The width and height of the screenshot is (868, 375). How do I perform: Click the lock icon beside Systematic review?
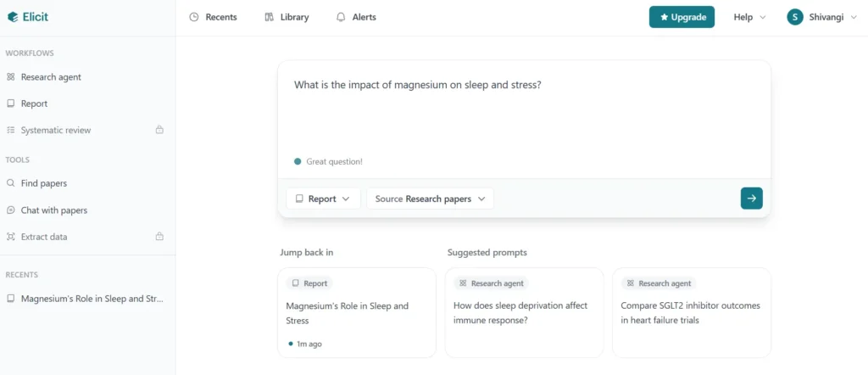[x=159, y=130]
